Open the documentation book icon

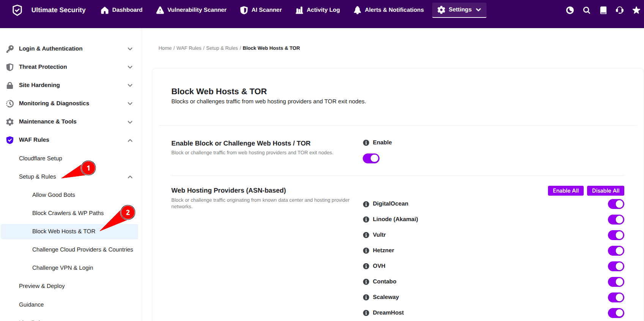[603, 10]
